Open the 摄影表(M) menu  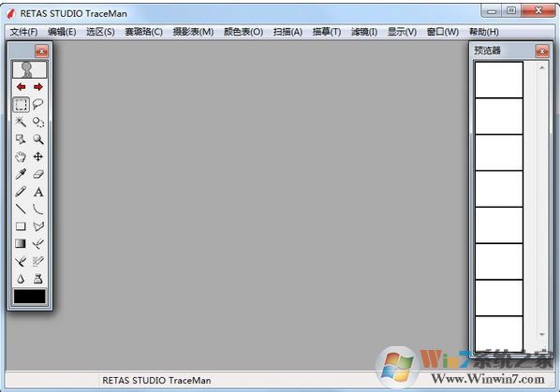tap(193, 32)
